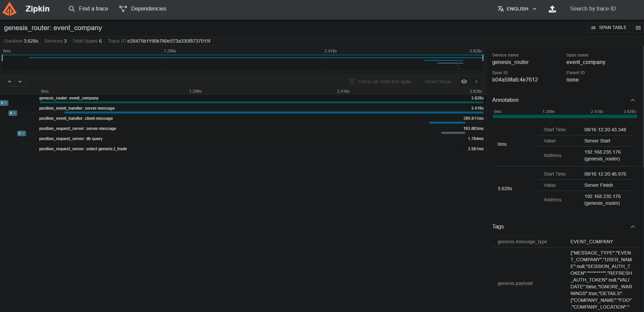Click the Span Table button
Image resolution: width=644 pixels, height=312 pixels.
click(608, 28)
